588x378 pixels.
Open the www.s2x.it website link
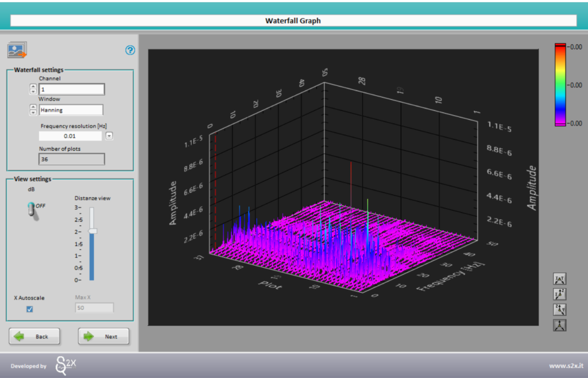tap(565, 366)
